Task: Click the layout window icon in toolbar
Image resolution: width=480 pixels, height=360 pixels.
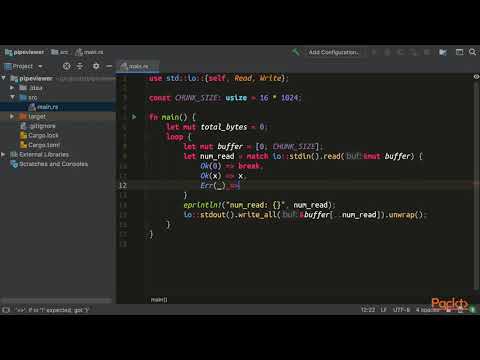Action: (x=459, y=52)
